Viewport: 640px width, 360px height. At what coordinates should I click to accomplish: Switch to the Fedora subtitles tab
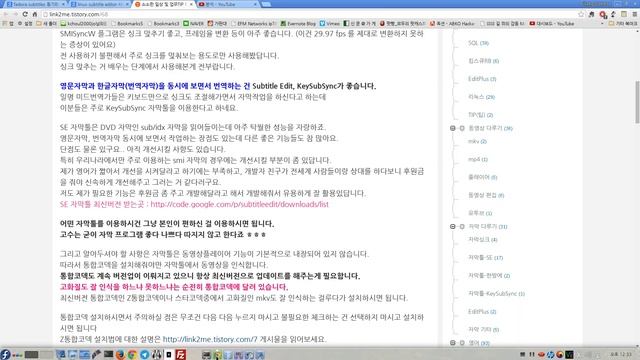tap(35, 4)
